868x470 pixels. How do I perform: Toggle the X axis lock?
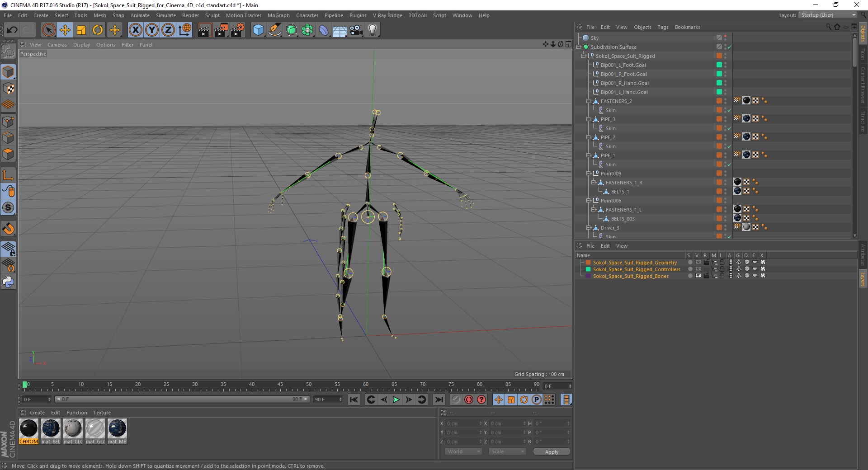click(135, 30)
